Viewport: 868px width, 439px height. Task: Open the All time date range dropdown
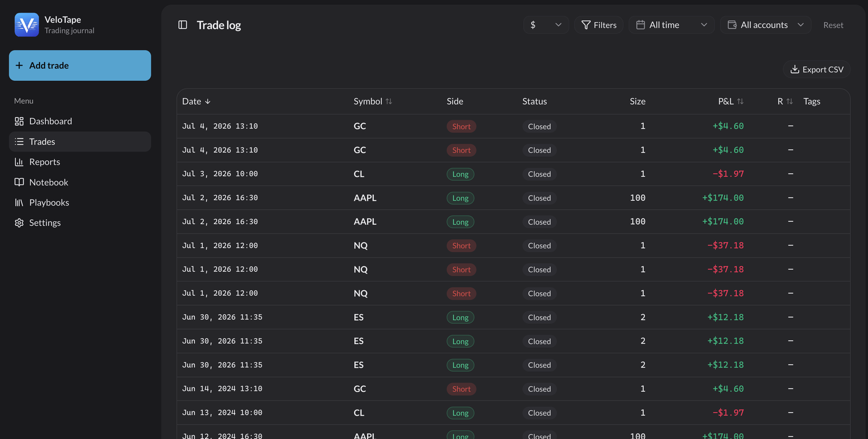pos(672,25)
